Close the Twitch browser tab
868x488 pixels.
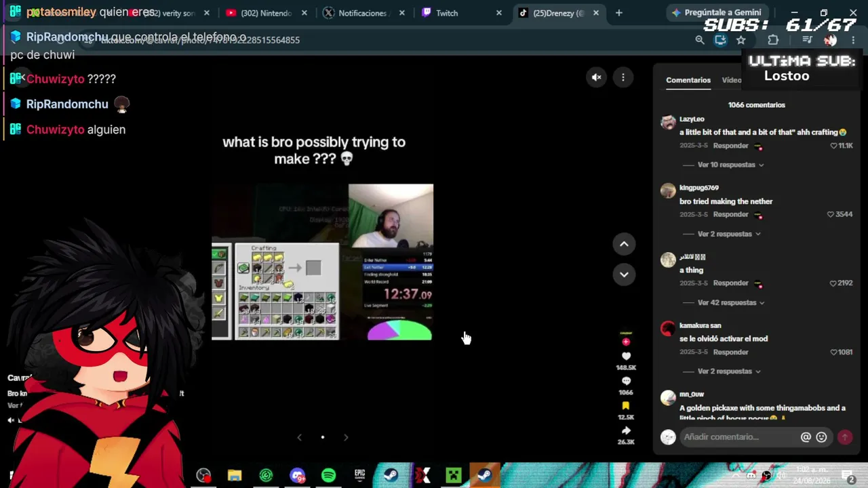click(x=499, y=13)
